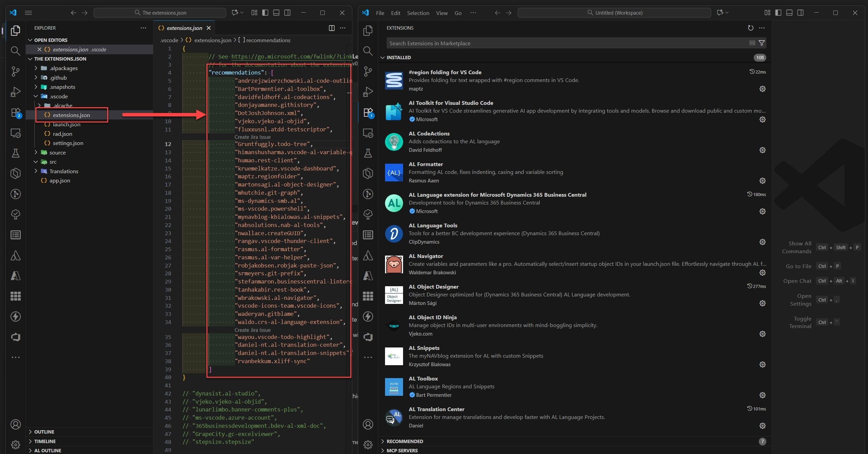Toggle primary side bar in left window
This screenshot has width=868, height=454.
point(265,13)
